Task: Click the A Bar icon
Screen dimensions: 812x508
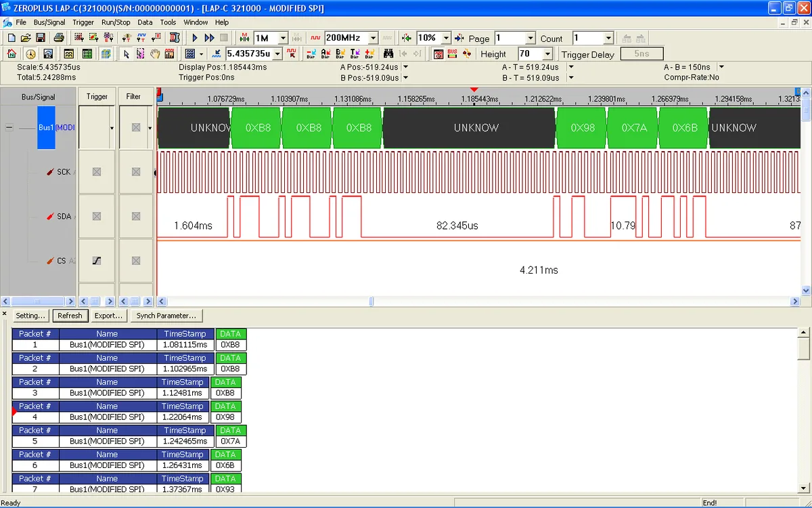Action: [x=325, y=54]
